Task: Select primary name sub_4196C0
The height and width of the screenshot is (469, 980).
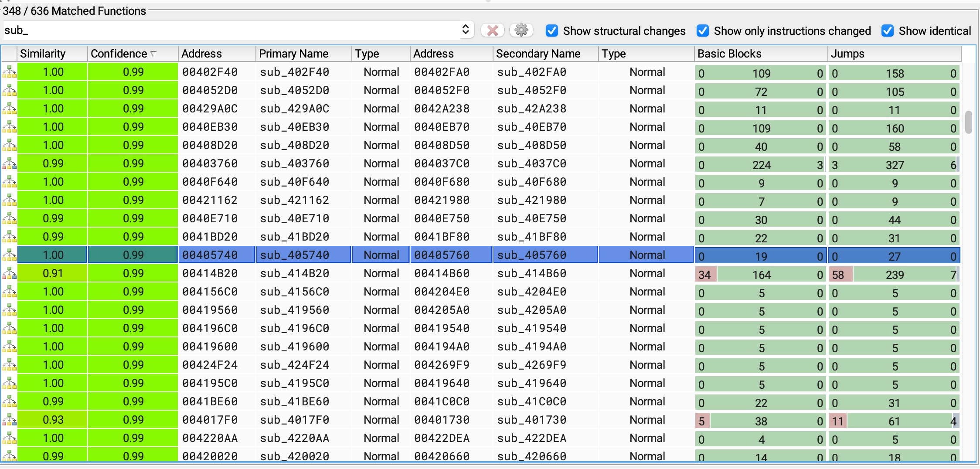Action: pos(294,328)
